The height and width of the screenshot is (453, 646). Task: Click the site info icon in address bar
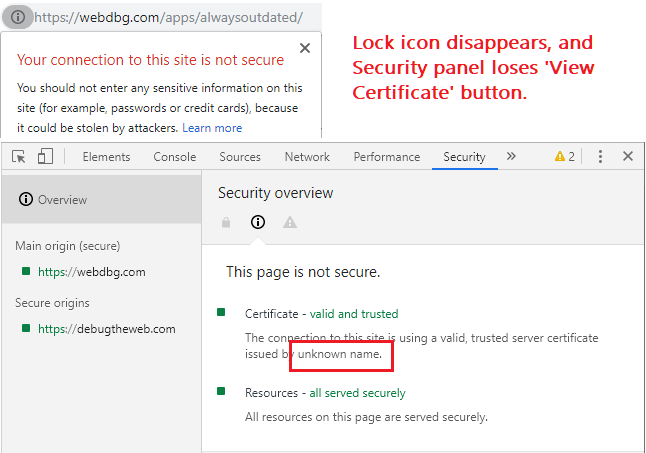pos(18,17)
